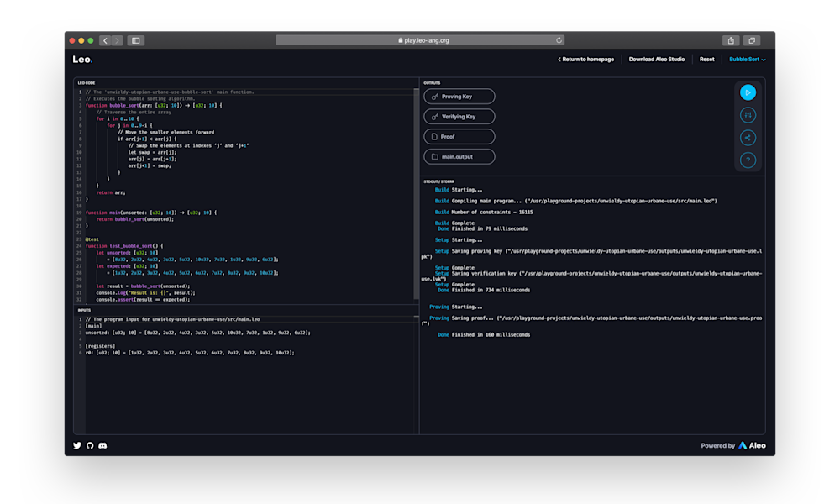Open the Twitter icon in footer
840x504 pixels.
[77, 445]
